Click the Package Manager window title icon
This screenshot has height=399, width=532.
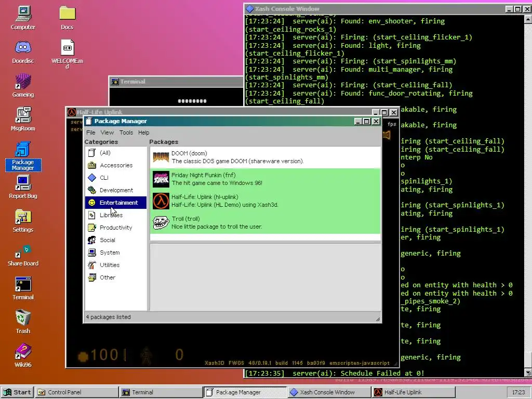[89, 121]
